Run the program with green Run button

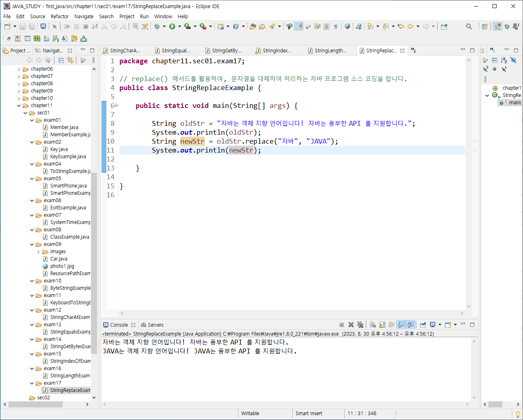point(172,26)
